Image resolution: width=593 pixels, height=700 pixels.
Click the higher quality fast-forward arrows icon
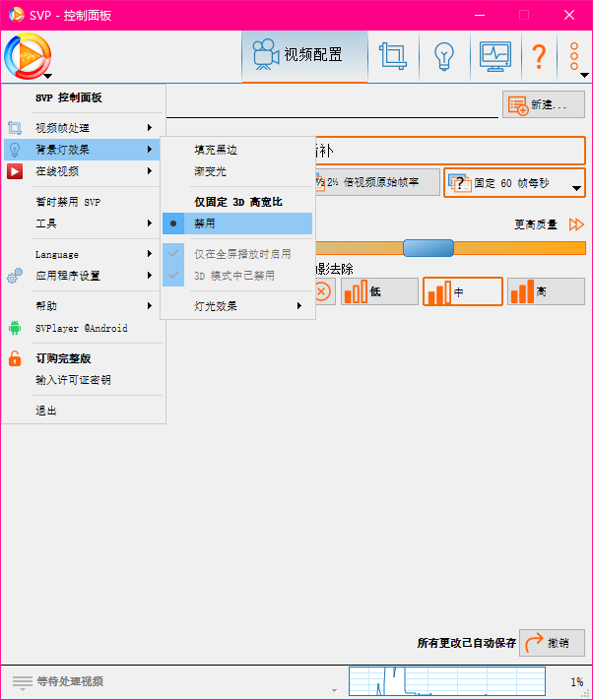(x=576, y=224)
